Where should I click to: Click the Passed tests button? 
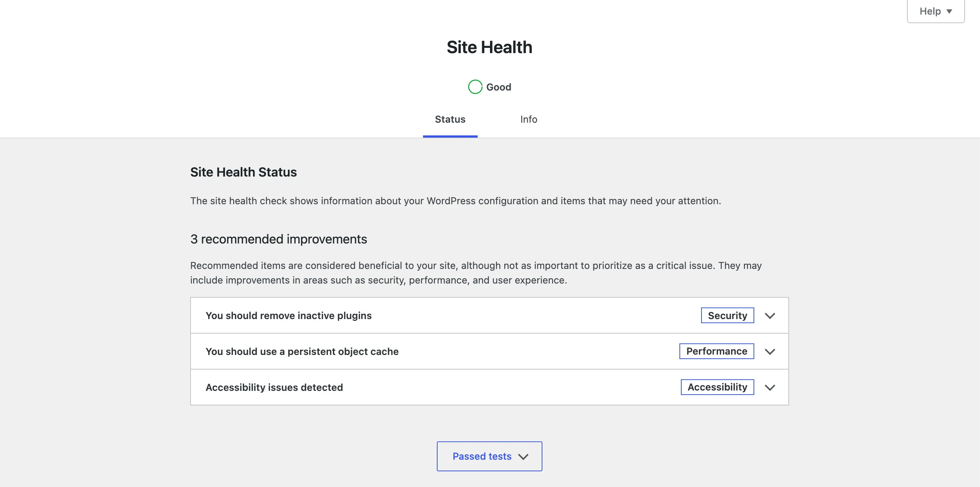point(489,456)
